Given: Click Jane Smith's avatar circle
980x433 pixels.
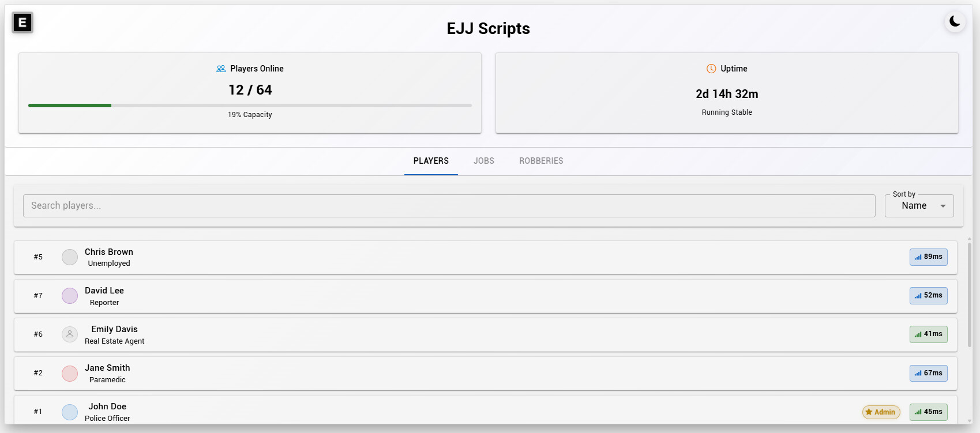Looking at the screenshot, I should [x=69, y=374].
